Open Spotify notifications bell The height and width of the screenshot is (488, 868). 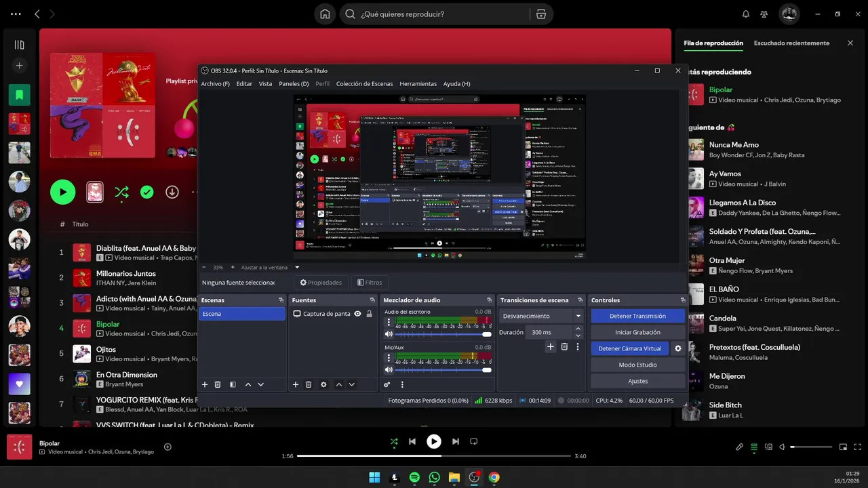click(x=746, y=14)
